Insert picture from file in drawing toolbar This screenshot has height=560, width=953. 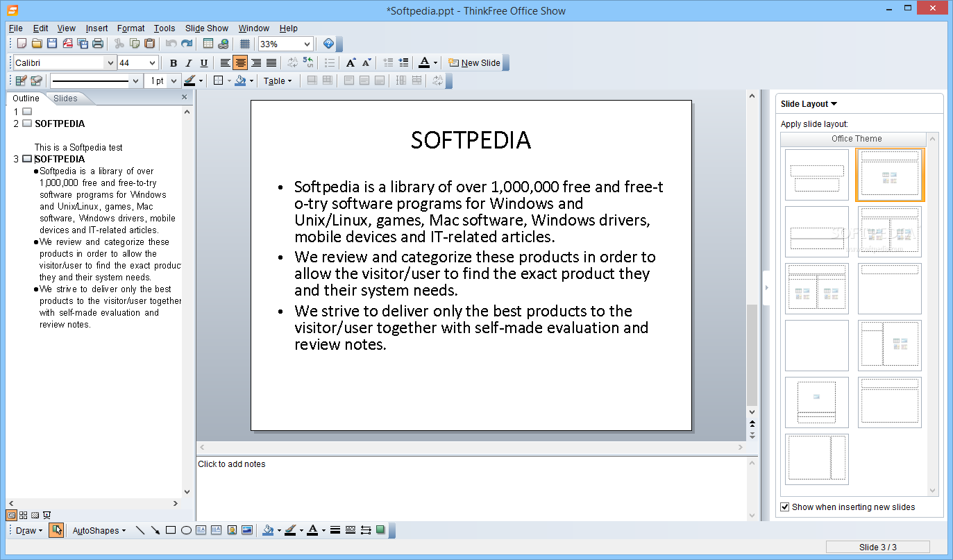247,530
